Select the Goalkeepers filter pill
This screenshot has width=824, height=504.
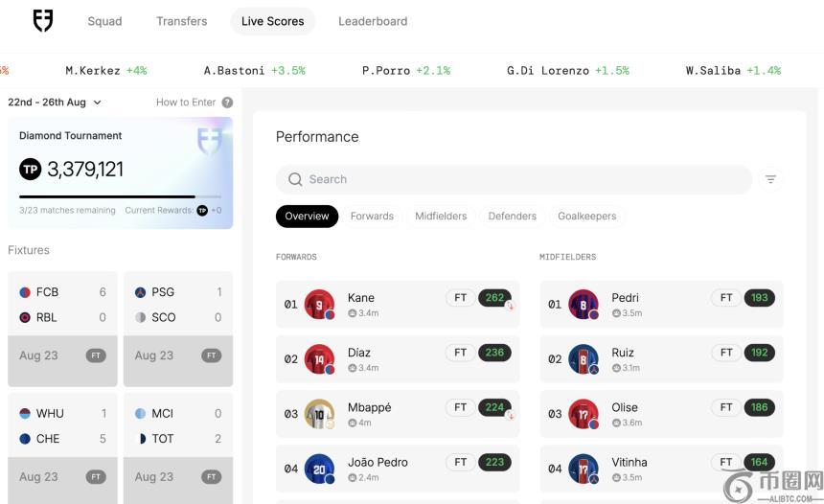[586, 217]
